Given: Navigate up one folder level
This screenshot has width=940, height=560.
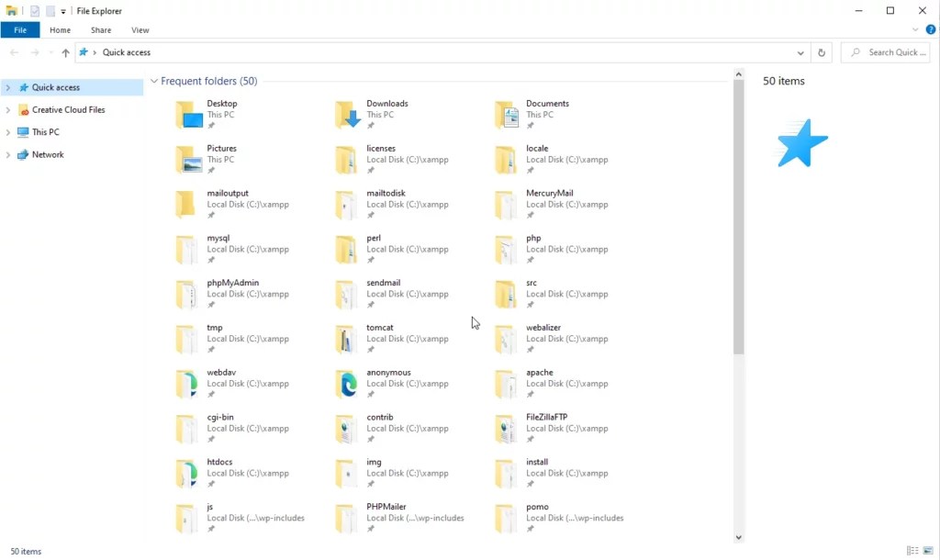Looking at the screenshot, I should click(64, 52).
